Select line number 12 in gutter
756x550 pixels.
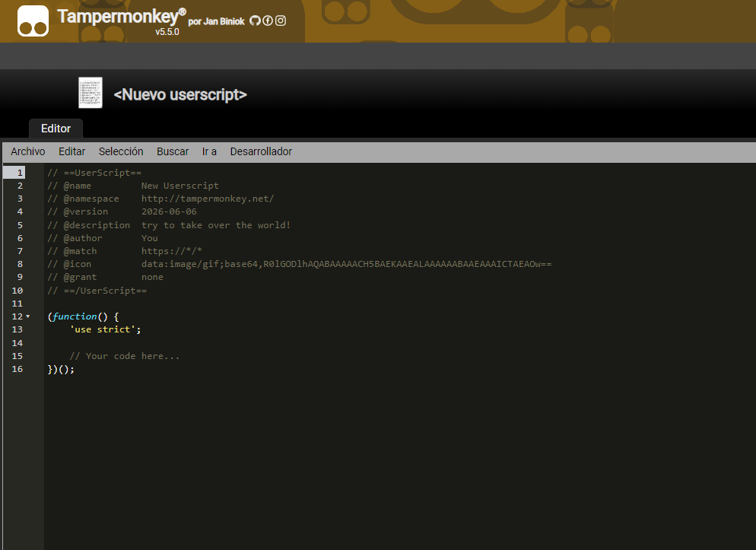click(17, 316)
